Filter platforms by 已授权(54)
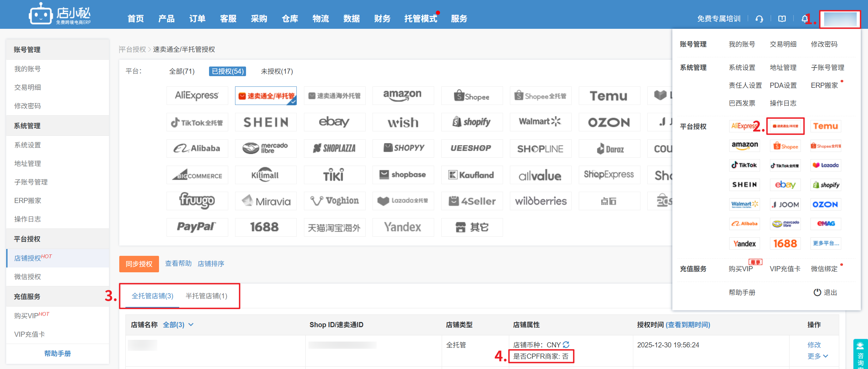 click(228, 71)
